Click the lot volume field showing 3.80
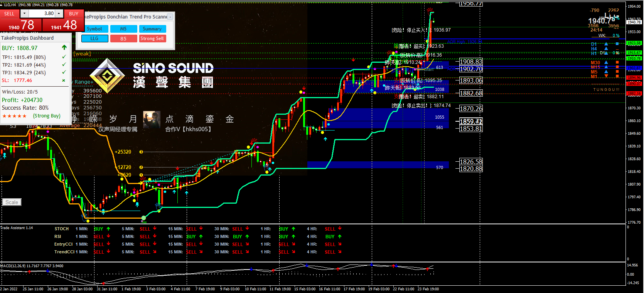This screenshot has width=644, height=293. 42,13
